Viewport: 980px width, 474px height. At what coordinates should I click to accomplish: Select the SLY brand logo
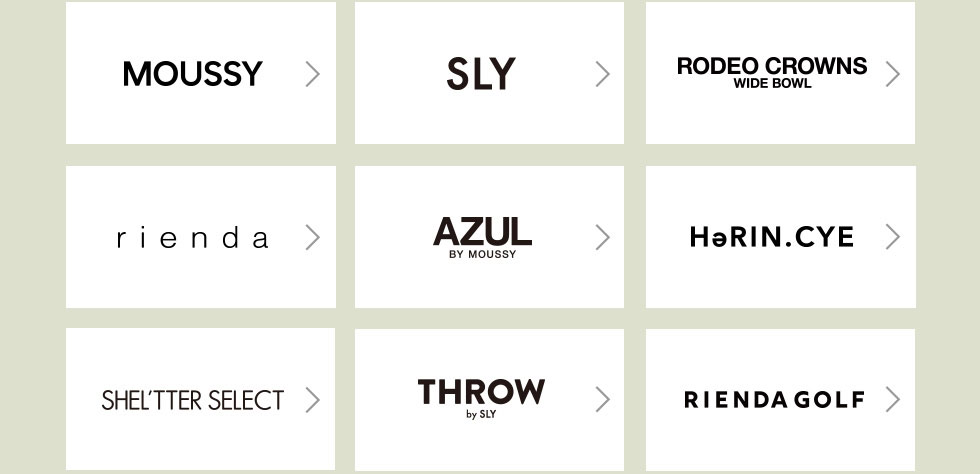481,74
